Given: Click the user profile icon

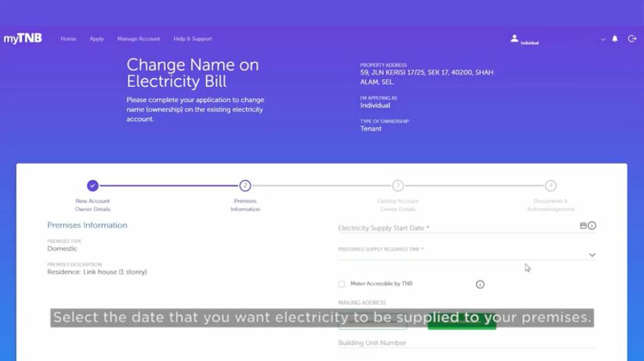Looking at the screenshot, I should pos(514,39).
